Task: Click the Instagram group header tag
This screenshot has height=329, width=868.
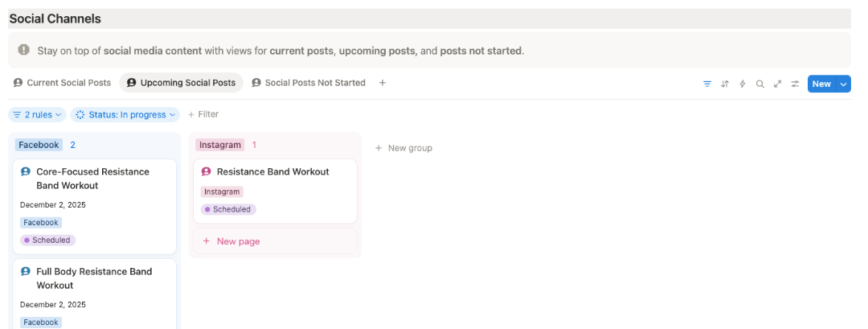Action: [220, 145]
